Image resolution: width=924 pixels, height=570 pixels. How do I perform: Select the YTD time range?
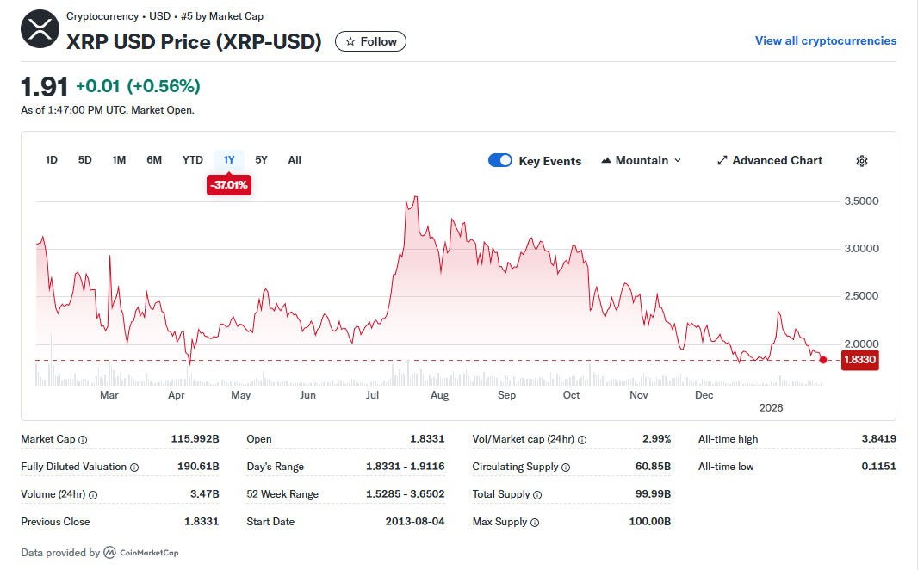(193, 160)
